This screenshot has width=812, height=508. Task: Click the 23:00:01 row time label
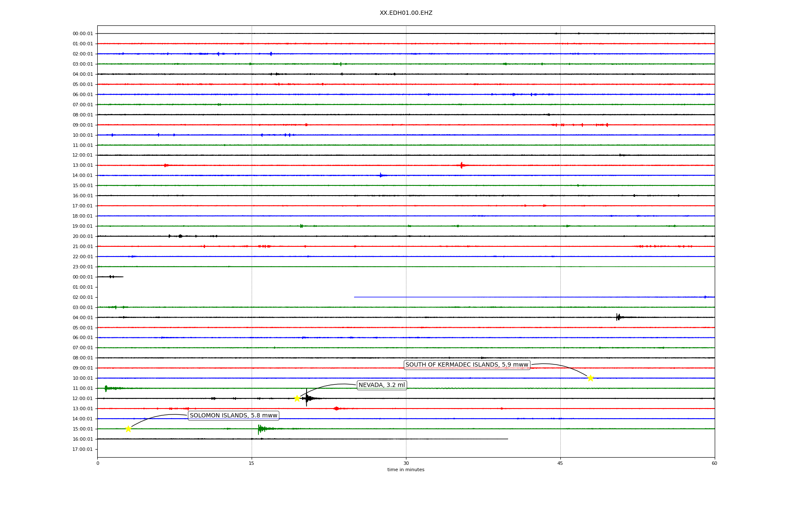82,267
